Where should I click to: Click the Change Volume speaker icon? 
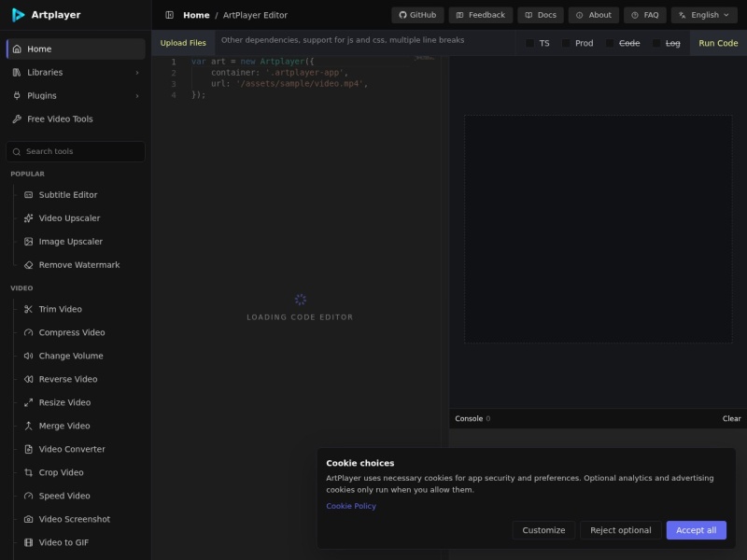29,356
